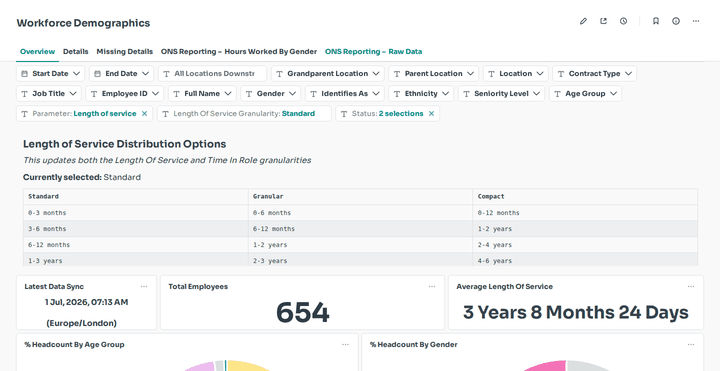Click the bookmark icon
The width and height of the screenshot is (720, 371).
coord(656,21)
